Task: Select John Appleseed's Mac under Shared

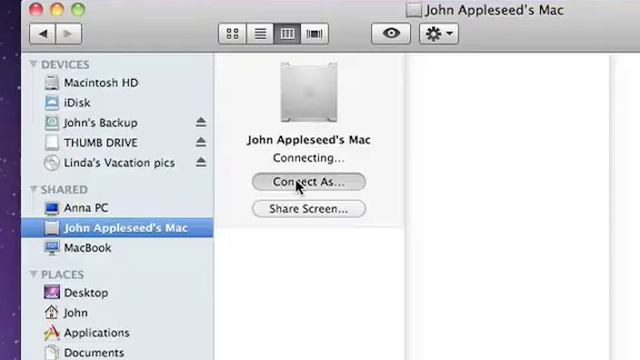Action: (117, 228)
